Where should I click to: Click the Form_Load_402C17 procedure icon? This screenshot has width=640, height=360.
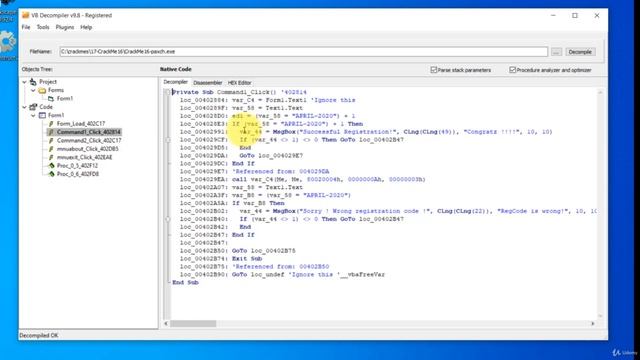[x=51, y=124]
